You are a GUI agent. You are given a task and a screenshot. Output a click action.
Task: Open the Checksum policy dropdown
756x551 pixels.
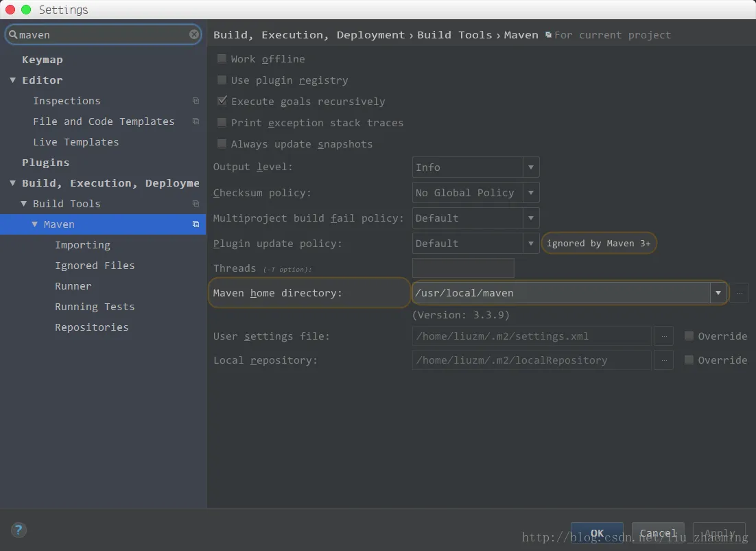(x=530, y=193)
